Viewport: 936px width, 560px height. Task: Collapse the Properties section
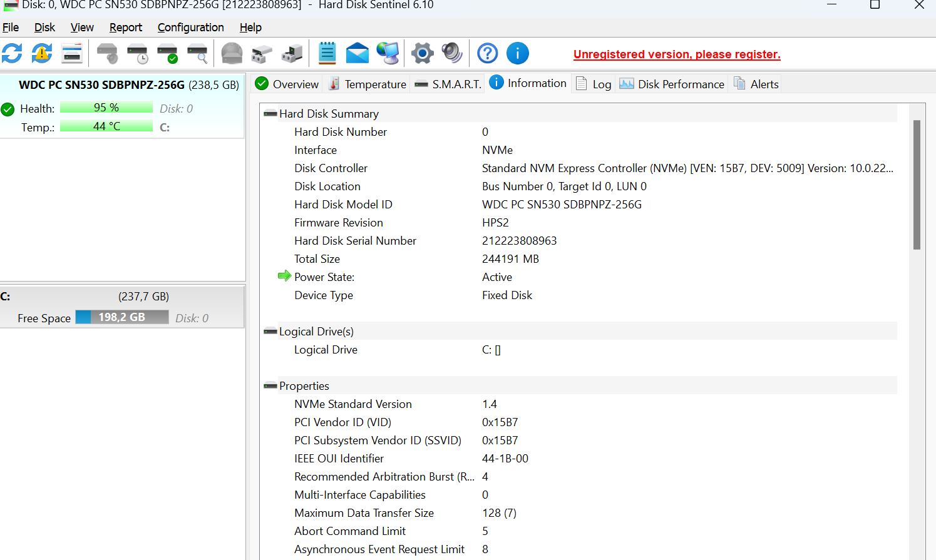[270, 386]
